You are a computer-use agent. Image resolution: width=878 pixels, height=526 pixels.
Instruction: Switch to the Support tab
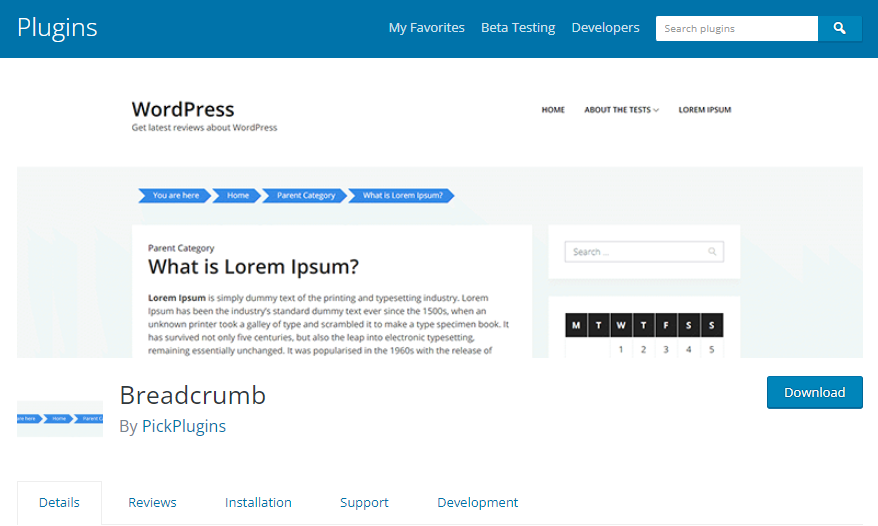364,502
